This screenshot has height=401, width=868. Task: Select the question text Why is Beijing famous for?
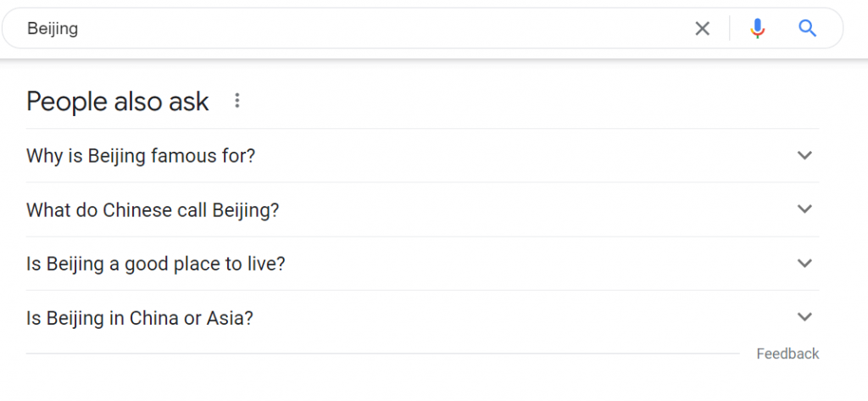coord(141,156)
